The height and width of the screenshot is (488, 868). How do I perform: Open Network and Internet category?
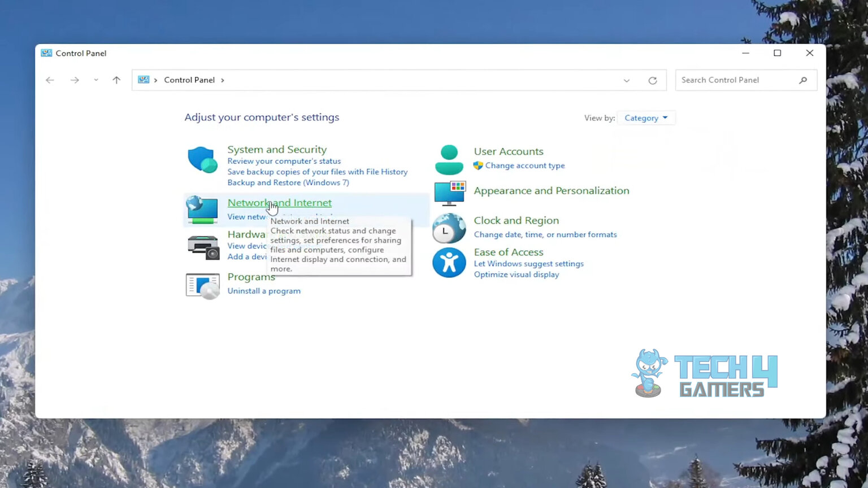coord(280,203)
